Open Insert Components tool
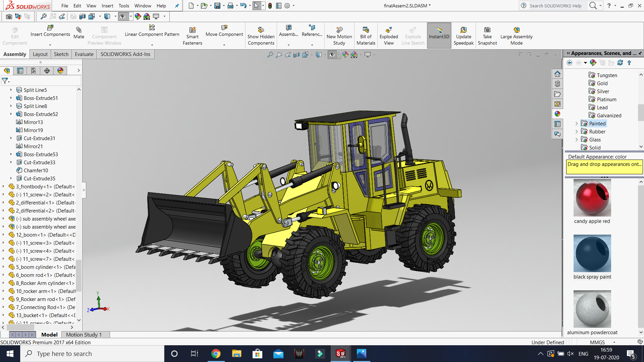 click(x=50, y=31)
